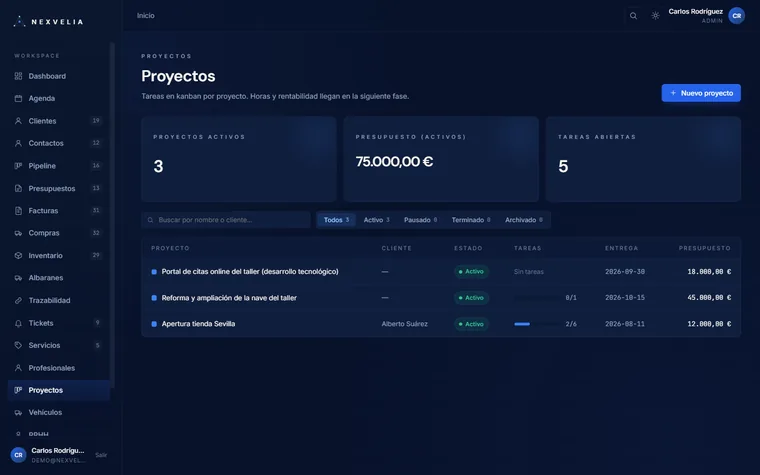Screen dimensions: 760x475
Task: Click the Compras truck icon
Action: click(18, 233)
